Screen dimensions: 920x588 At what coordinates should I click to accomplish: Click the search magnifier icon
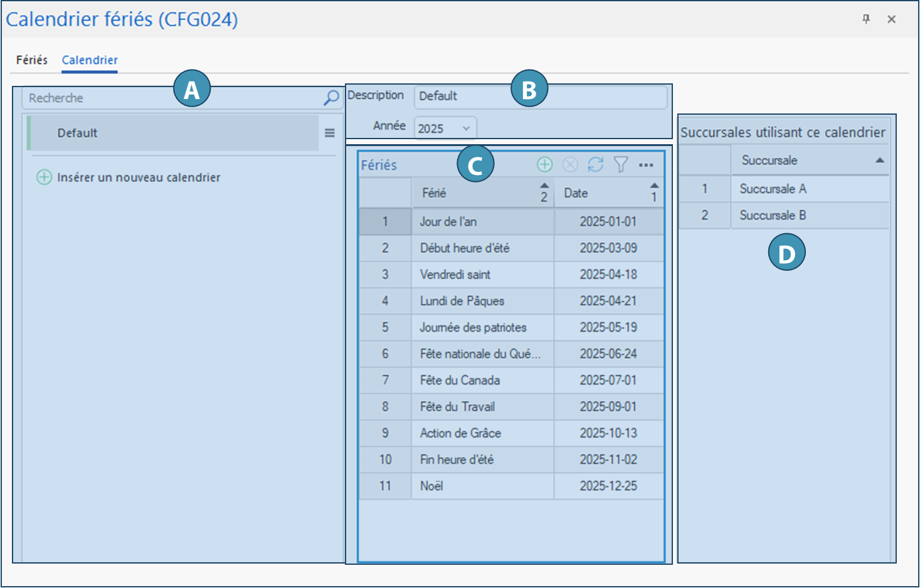330,98
